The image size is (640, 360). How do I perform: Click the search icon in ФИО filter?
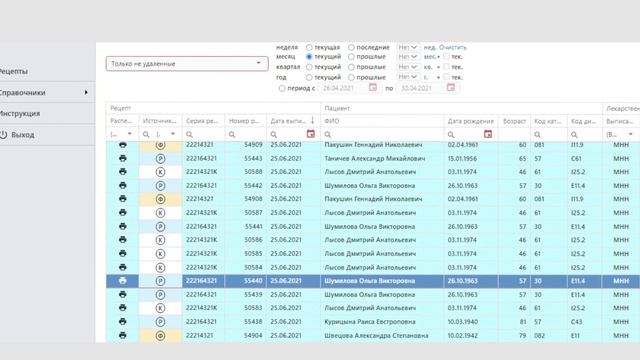(328, 135)
